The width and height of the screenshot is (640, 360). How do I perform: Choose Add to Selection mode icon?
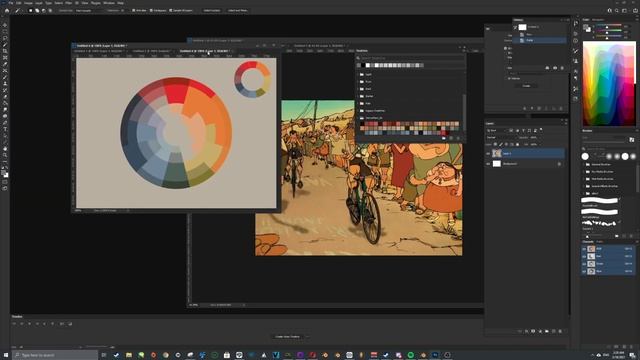[37, 11]
